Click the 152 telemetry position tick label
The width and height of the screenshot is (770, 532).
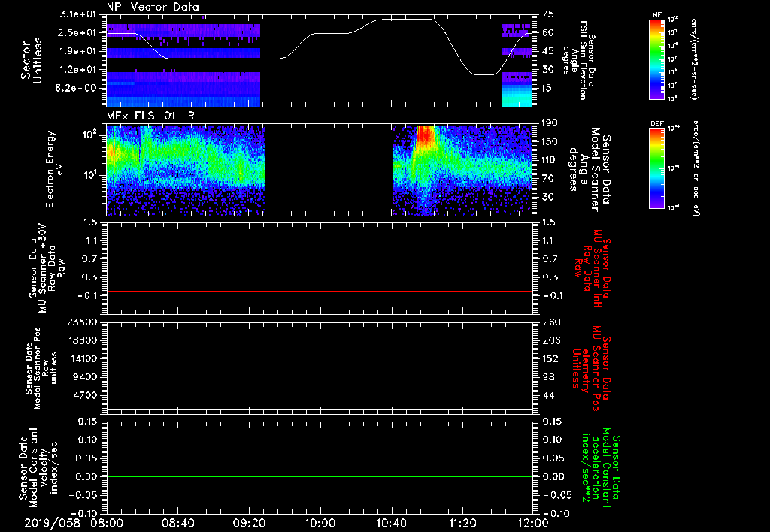tap(551, 358)
